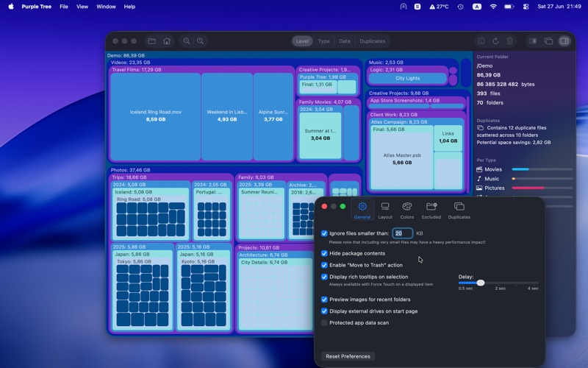This screenshot has width=588, height=368.
Task: Click the open folder toolbar icon
Action: 152,41
